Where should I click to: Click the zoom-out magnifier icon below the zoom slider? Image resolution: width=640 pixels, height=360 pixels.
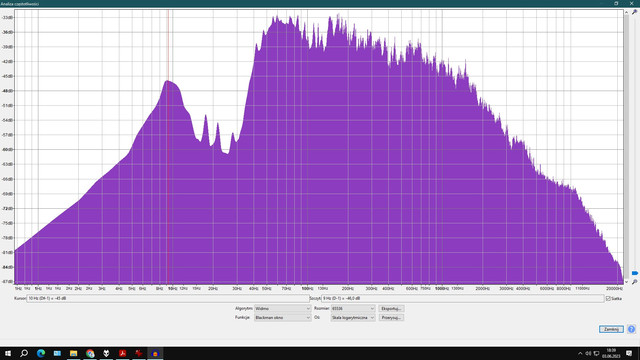[x=634, y=282]
